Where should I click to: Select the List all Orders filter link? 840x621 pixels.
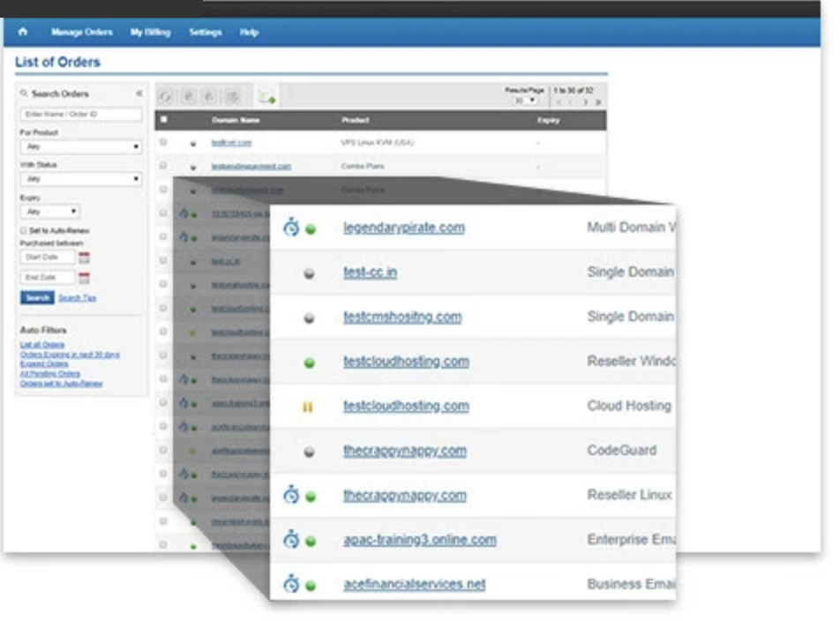click(41, 344)
